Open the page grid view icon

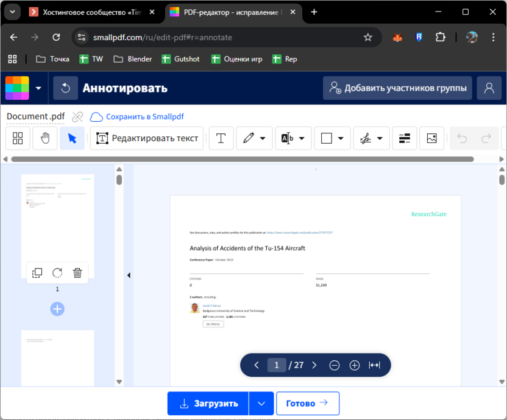[18, 138]
